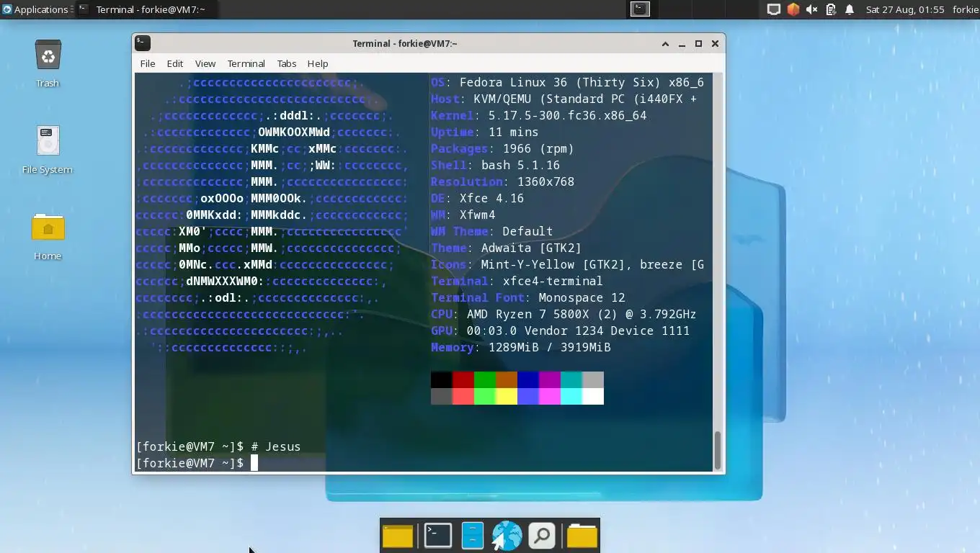Image resolution: width=980 pixels, height=553 pixels.
Task: Click the 'CPU: AMD Ryzen 7 5800X' line
Action: point(563,314)
